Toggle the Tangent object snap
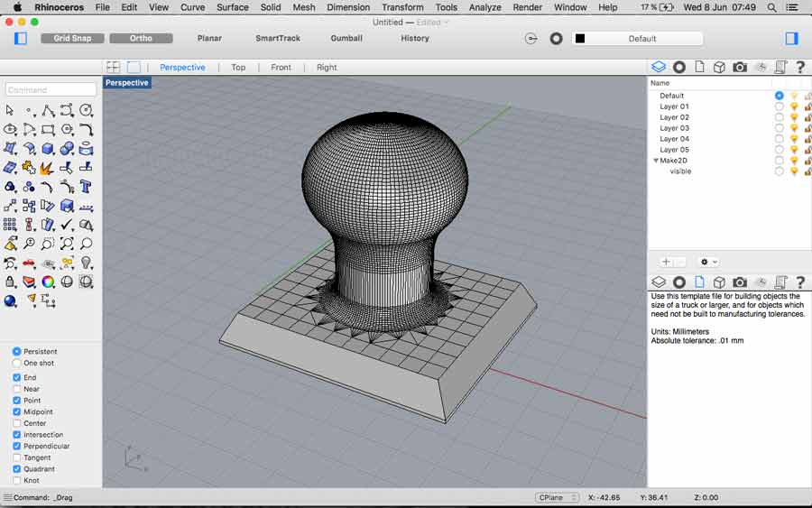 click(16, 457)
